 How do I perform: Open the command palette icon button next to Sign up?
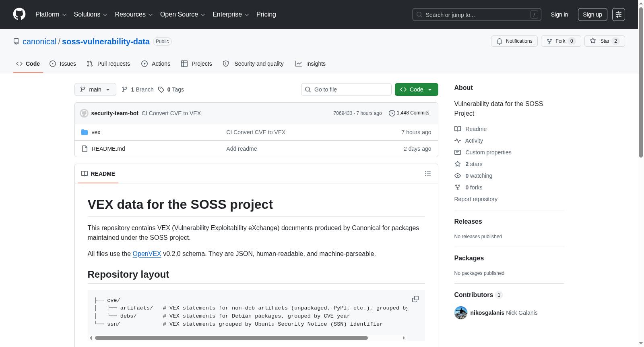click(x=619, y=15)
